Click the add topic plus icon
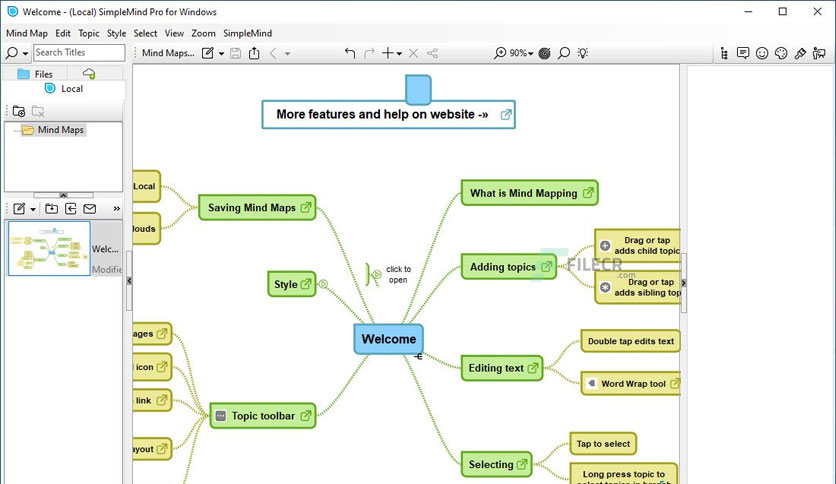This screenshot has height=484, width=836. (388, 53)
